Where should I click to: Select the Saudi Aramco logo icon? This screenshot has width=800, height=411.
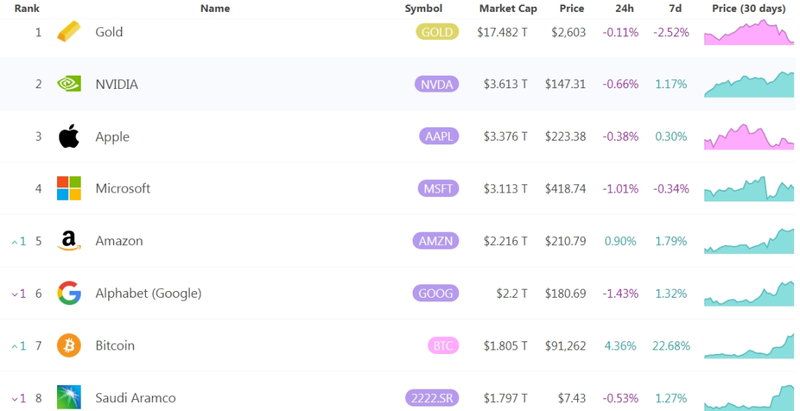(x=69, y=398)
